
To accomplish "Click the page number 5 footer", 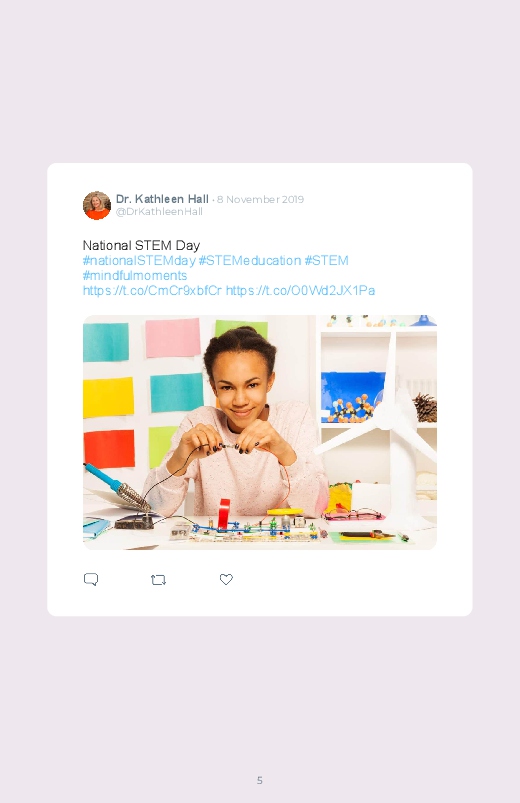I will pos(260,780).
